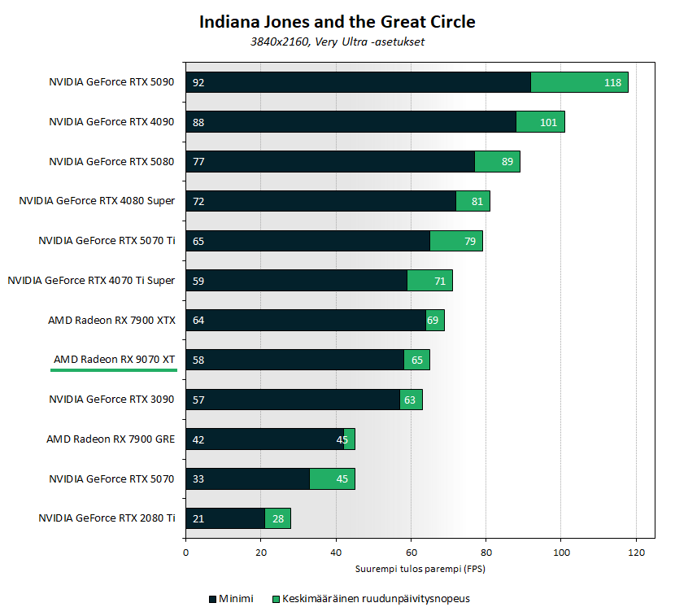
Task: Click the RTX 3090 minimum value 57
Action: tap(198, 400)
